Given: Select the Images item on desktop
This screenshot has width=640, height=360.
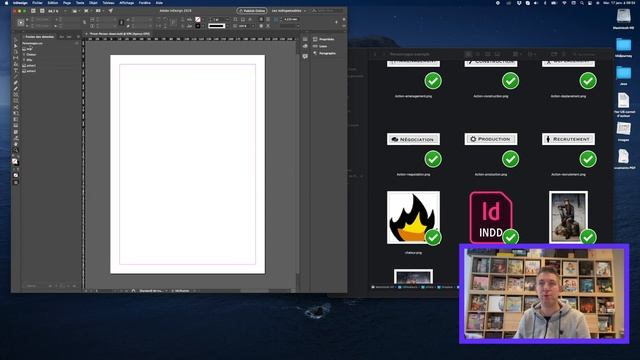Looking at the screenshot, I should [x=623, y=131].
